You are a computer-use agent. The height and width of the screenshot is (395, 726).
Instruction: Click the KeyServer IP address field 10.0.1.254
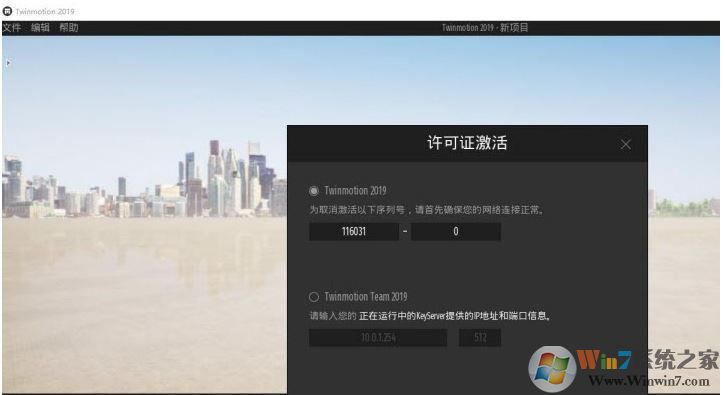pyautogui.click(x=378, y=338)
